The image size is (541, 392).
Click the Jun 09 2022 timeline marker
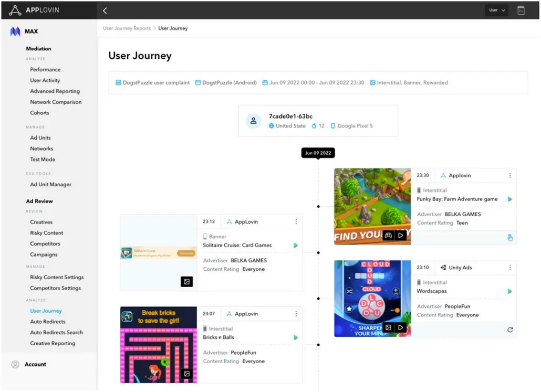tap(317, 153)
